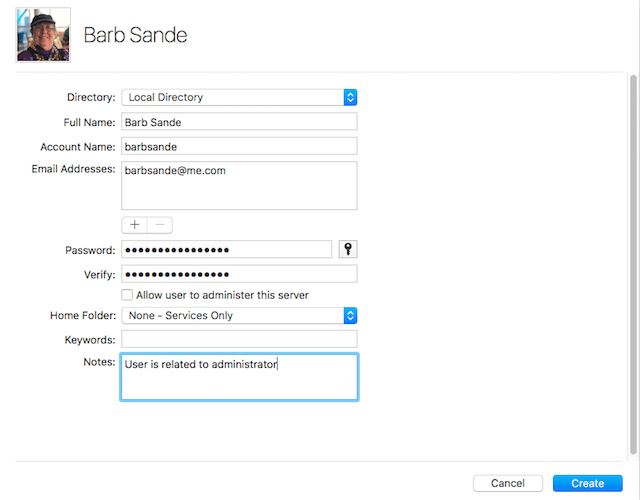The width and height of the screenshot is (640, 500).
Task: Click the Home Folder popup chevron arrows
Action: coord(350,316)
